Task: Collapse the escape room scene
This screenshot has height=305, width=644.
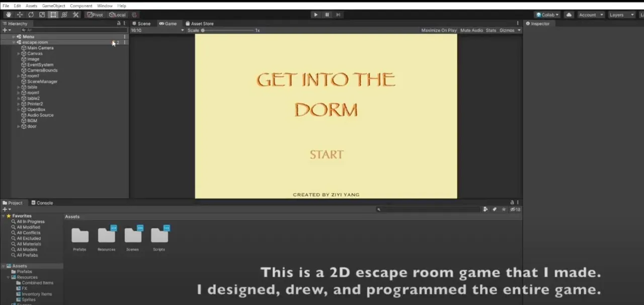Action: click(14, 42)
